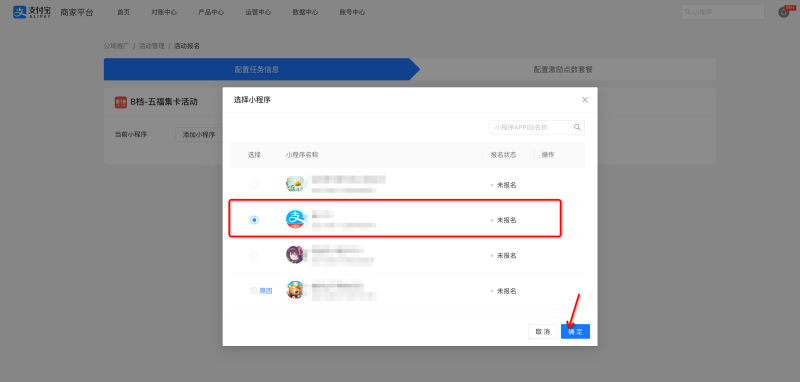Select the radio button for the Alipay row
The image size is (800, 382).
pyautogui.click(x=254, y=220)
